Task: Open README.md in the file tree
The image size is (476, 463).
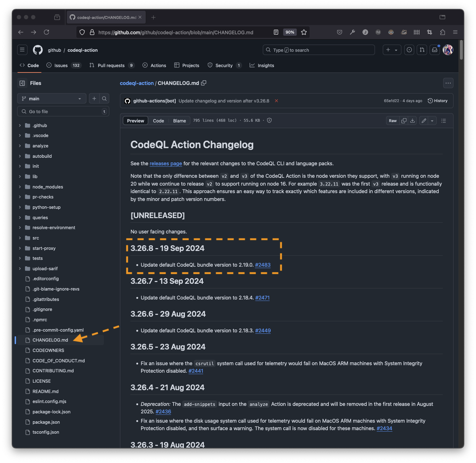Action: click(x=45, y=392)
